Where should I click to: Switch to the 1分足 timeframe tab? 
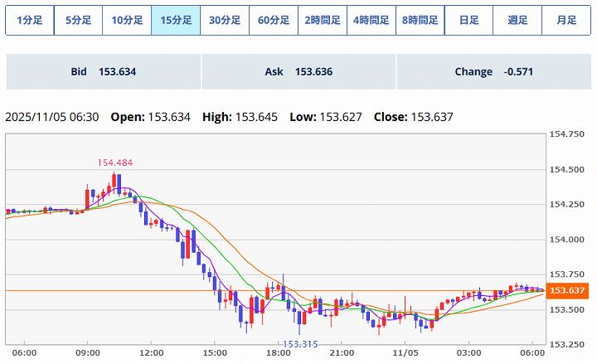[x=29, y=21]
